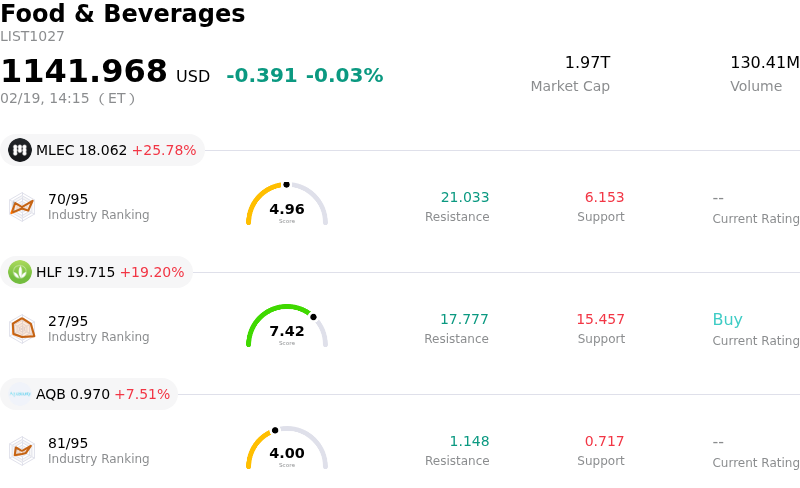800x488 pixels.
Task: Click the HLF green leaf logo
Action: tap(20, 272)
